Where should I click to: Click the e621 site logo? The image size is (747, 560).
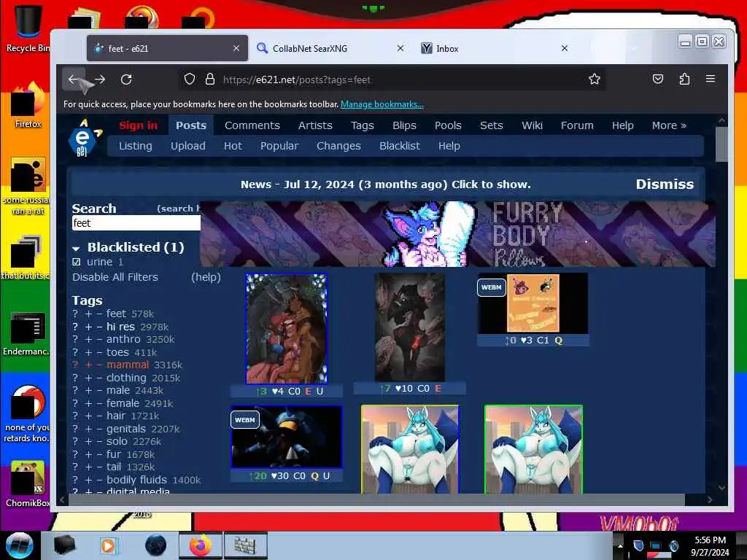(84, 138)
